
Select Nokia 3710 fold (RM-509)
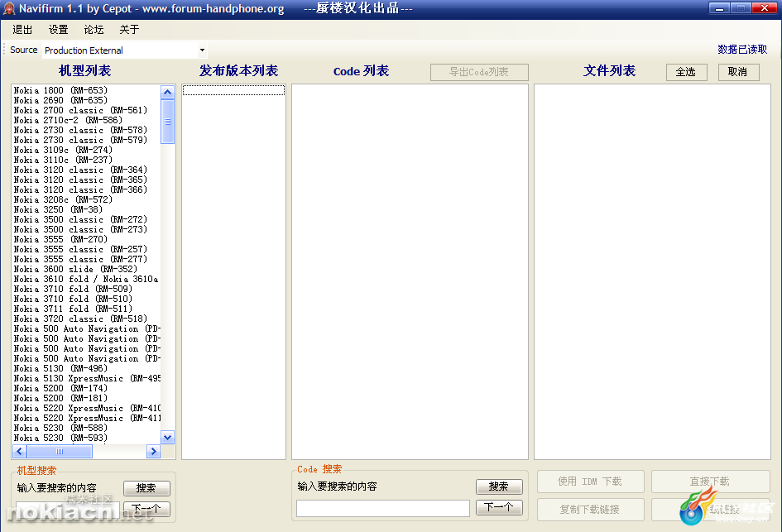[x=74, y=290]
